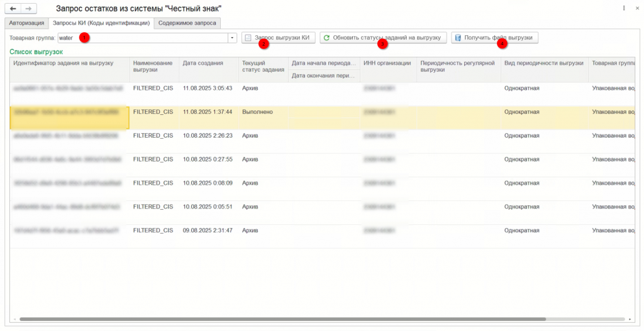
Task: Open the three-dot more options menu
Action: point(624,8)
